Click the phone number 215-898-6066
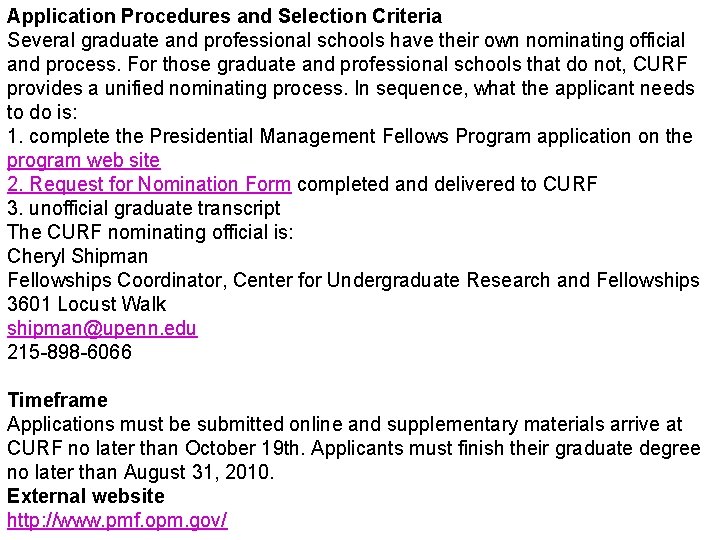This screenshot has height=540, width=720. point(70,352)
